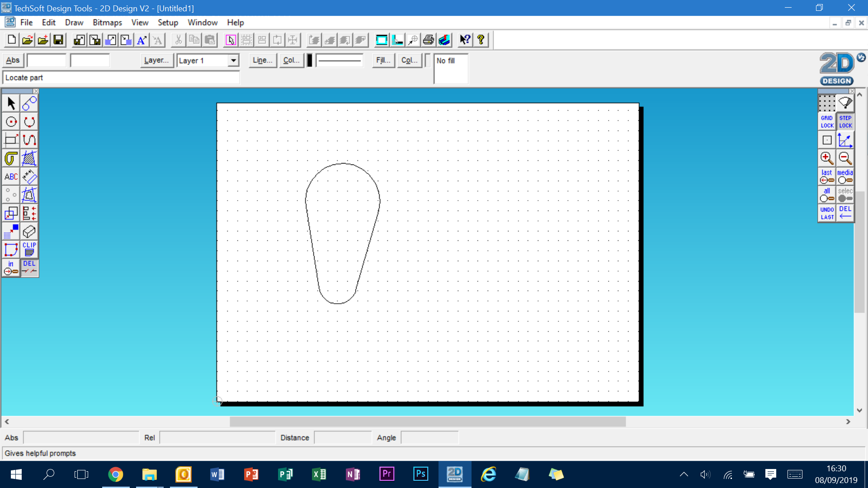
Task: Open the line Colour picker
Action: (291, 60)
